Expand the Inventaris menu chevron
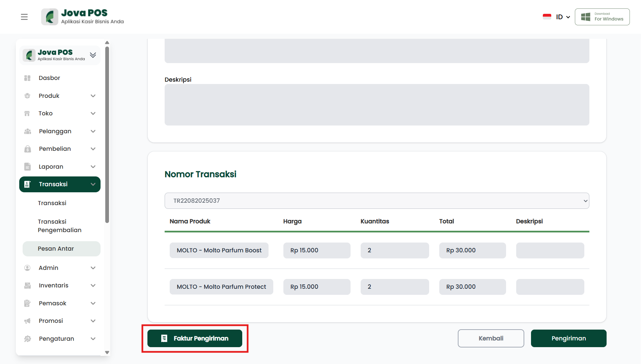 [x=93, y=285]
